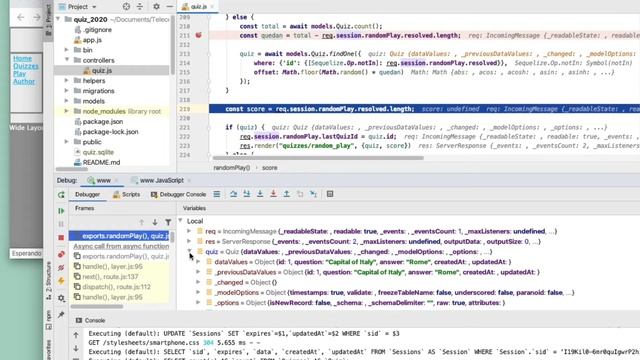
Task: Click Home link in browser window
Action: 22,58
